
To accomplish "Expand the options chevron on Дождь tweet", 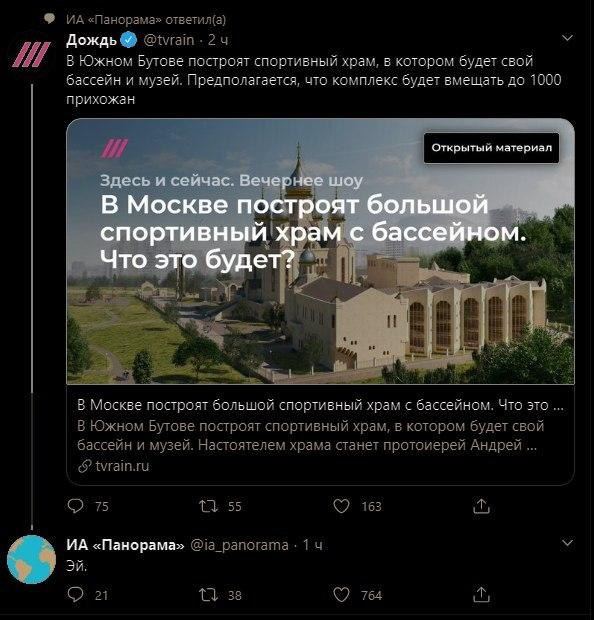I will click(x=568, y=38).
